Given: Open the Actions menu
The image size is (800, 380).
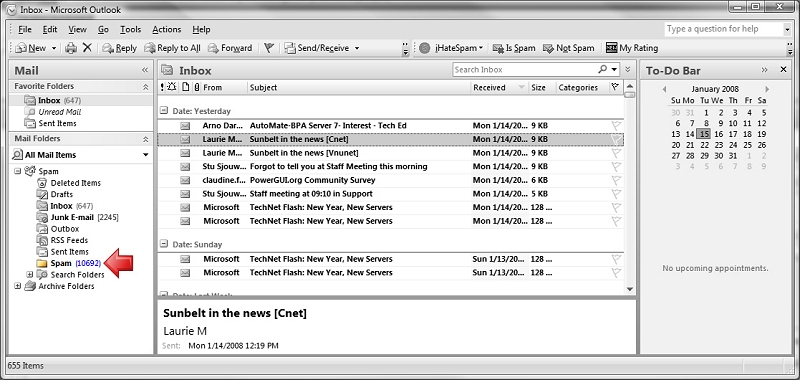Looking at the screenshot, I should (166, 30).
